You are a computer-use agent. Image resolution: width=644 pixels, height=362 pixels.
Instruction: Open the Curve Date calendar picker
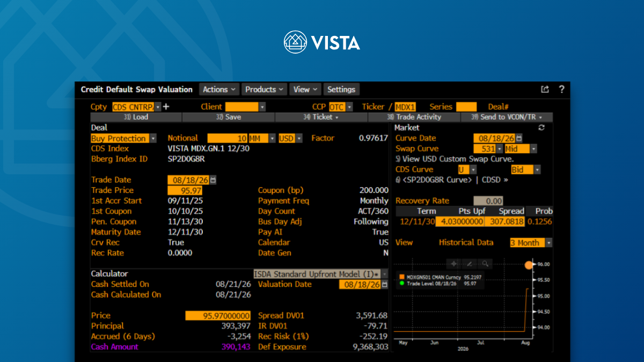pyautogui.click(x=519, y=138)
